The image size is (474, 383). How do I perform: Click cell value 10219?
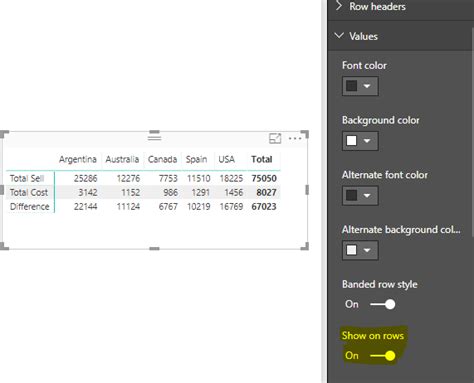click(199, 207)
